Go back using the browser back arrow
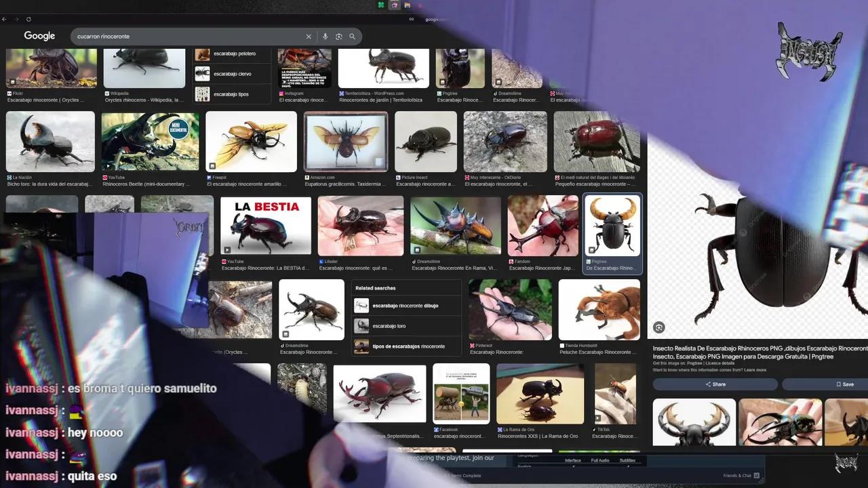This screenshot has width=868, height=488. [x=5, y=19]
